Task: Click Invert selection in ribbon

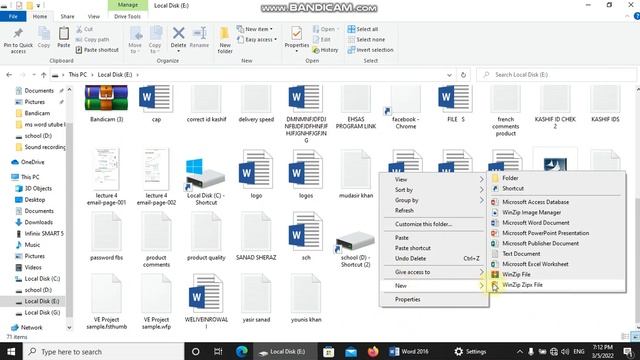Action: [371, 50]
